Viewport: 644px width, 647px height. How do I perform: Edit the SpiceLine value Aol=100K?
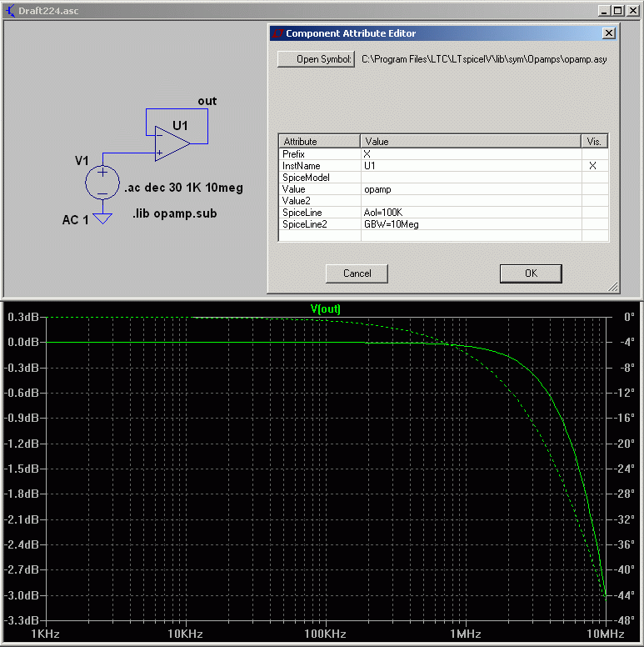472,212
